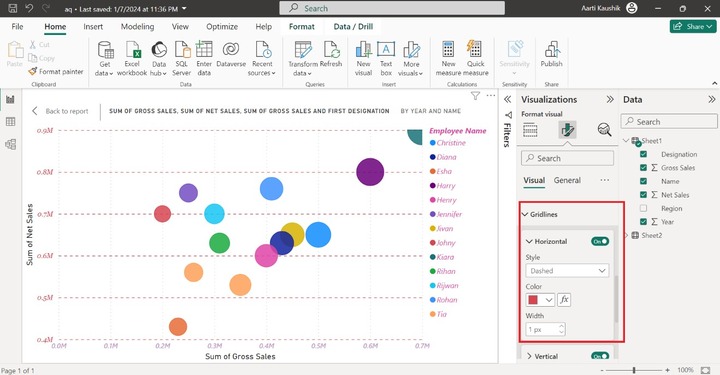720x375 pixels.
Task: Insert a Text box
Action: click(386, 58)
